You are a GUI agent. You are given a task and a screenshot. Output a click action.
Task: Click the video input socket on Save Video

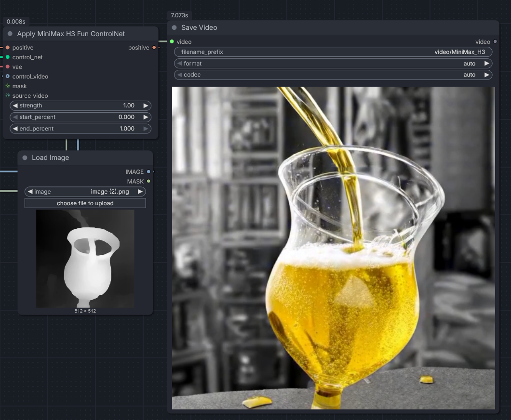[172, 42]
